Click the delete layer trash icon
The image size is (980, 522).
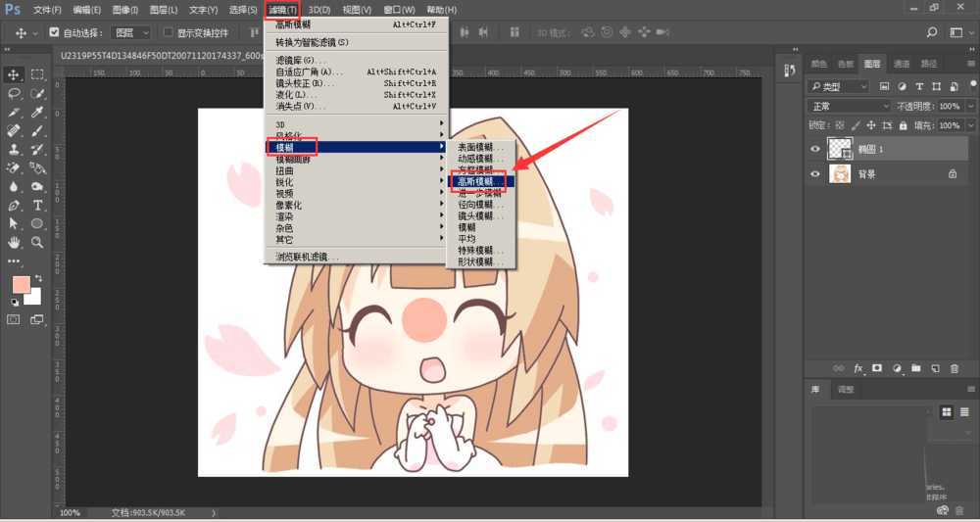click(x=953, y=368)
